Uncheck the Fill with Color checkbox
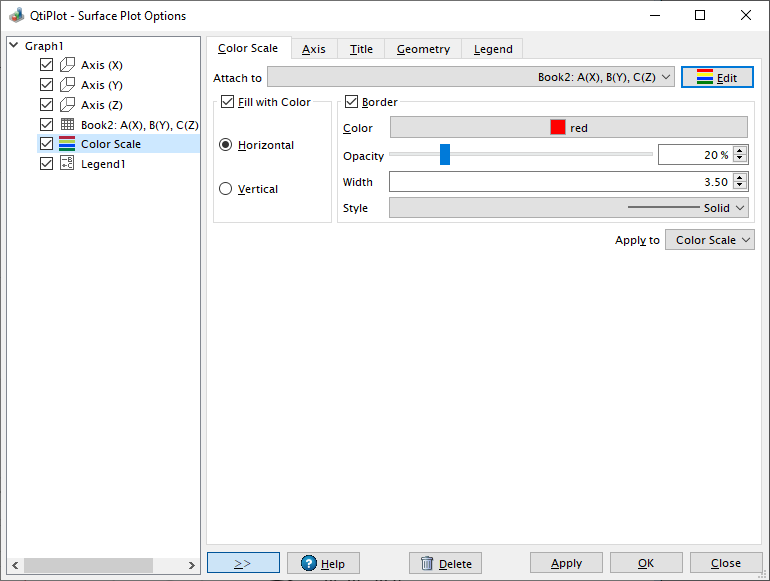The width and height of the screenshot is (770, 581). pyautogui.click(x=228, y=102)
